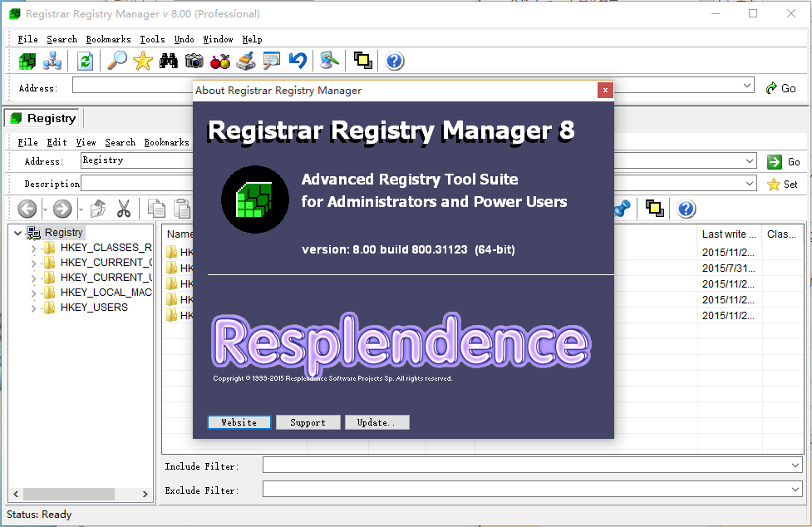Click the magnifying glass search icon
This screenshot has width=812, height=527.
coord(117,61)
